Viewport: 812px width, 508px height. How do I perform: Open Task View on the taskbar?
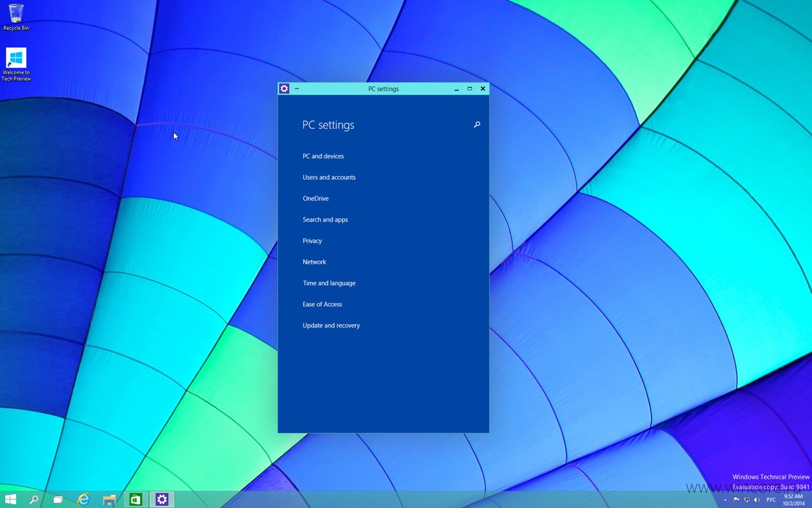58,500
